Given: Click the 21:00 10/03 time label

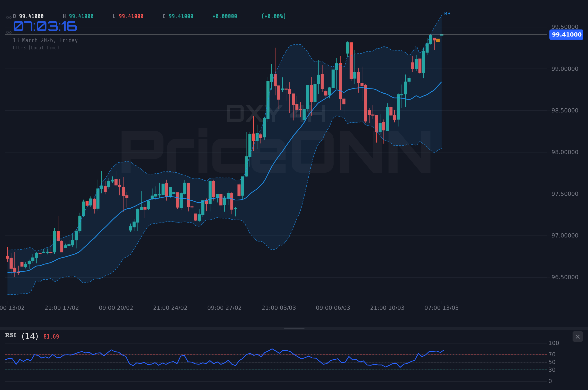Looking at the screenshot, I should click(x=387, y=308).
